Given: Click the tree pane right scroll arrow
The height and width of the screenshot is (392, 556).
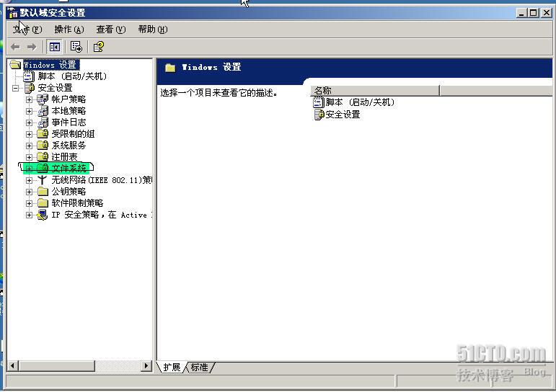Looking at the screenshot, I should tap(146, 366).
